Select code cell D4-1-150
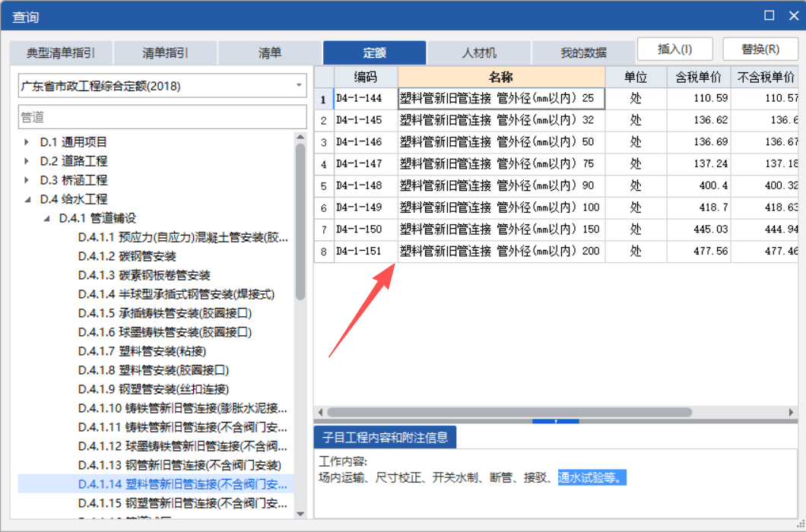The height and width of the screenshot is (532, 806). point(366,230)
